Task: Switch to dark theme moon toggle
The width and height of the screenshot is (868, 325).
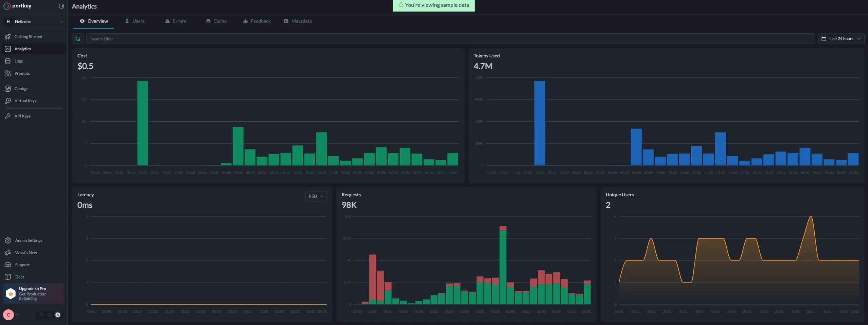Action: pyautogui.click(x=50, y=315)
